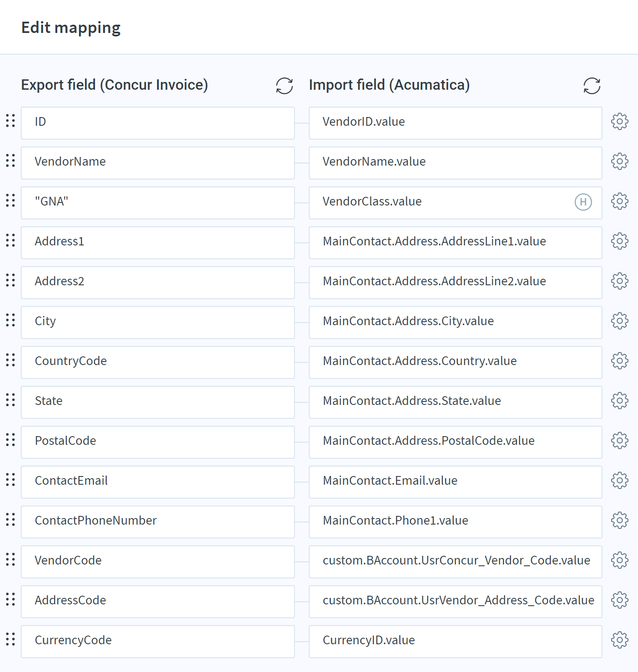Select drag handle beside AddressCode row
Viewport: 638px width, 672px height.
10,600
